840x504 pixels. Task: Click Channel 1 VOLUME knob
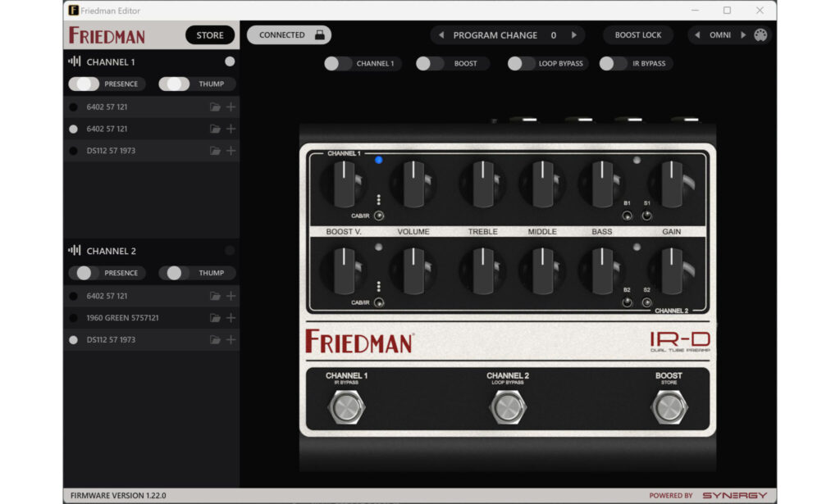point(413,184)
